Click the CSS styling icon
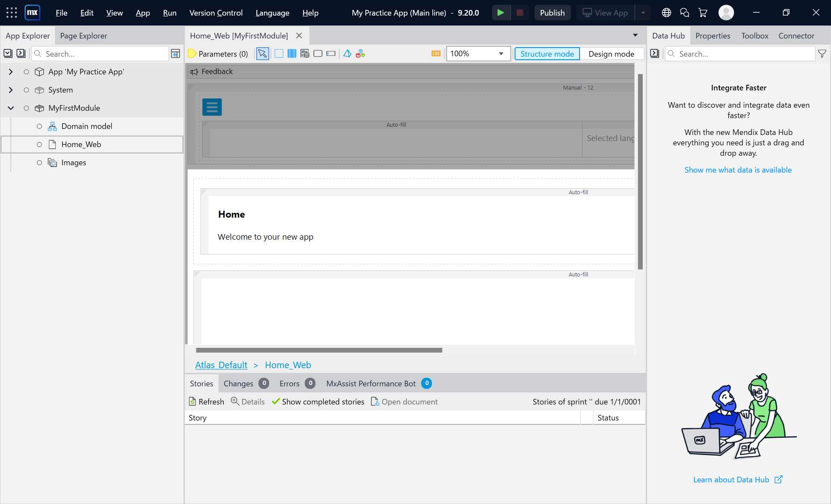Viewport: 831px width, 504px height. [436, 54]
